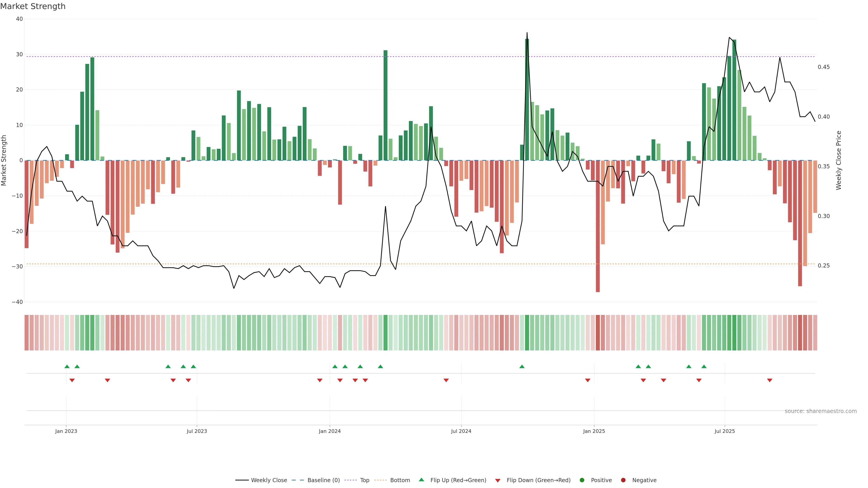This screenshot has width=868, height=488.
Task: Click the 0.45 right-axis price label
Action: pos(823,67)
